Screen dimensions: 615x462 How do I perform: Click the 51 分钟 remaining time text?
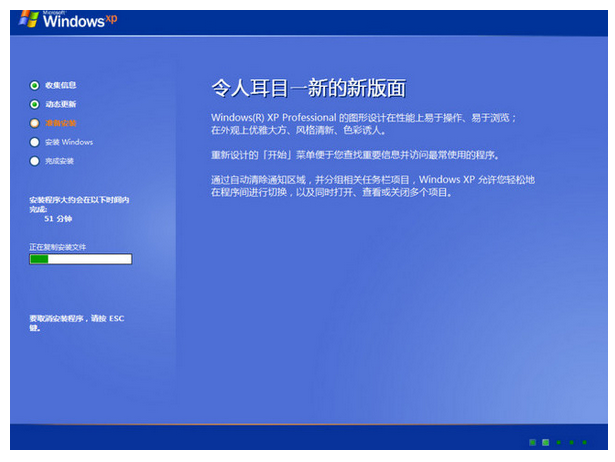pos(58,218)
